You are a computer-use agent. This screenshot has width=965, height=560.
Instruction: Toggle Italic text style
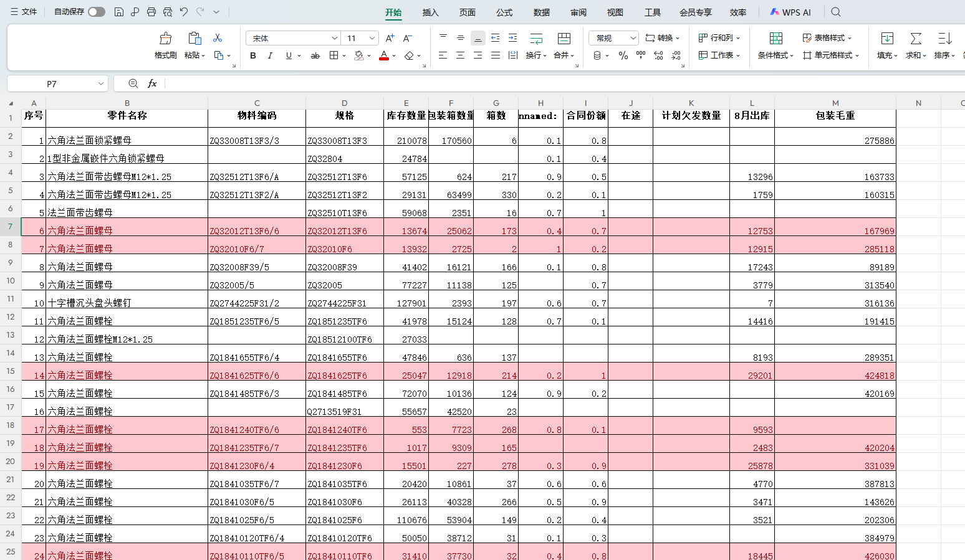pos(270,55)
